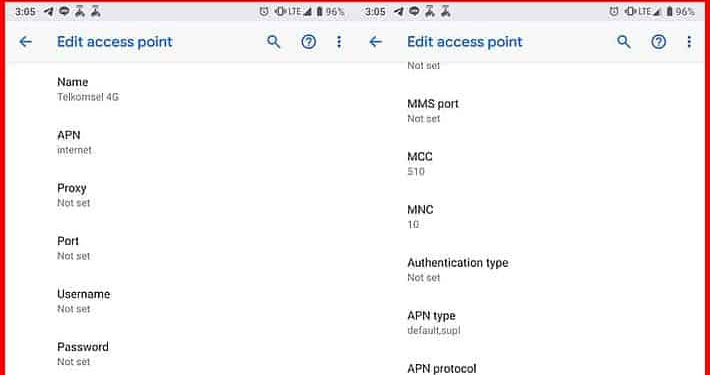Image resolution: width=710 pixels, height=375 pixels.
Task: Tap alarm icon in right status bar
Action: 614,12
